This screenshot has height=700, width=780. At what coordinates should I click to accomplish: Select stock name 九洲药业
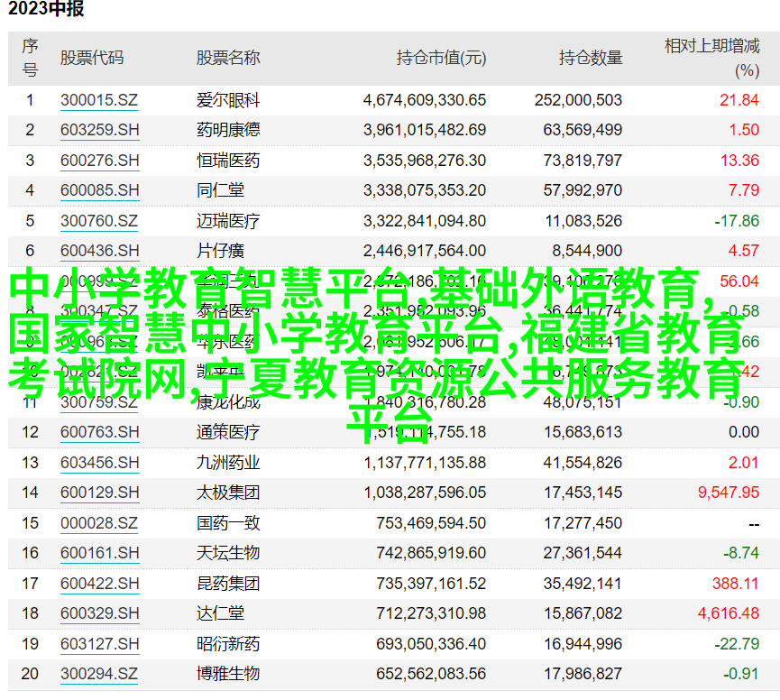(228, 463)
